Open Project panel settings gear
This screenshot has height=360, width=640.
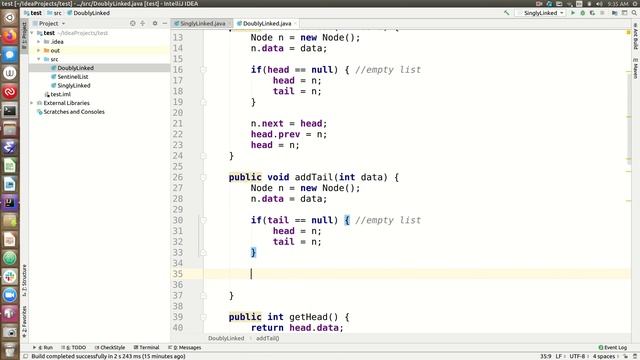[x=155, y=23]
